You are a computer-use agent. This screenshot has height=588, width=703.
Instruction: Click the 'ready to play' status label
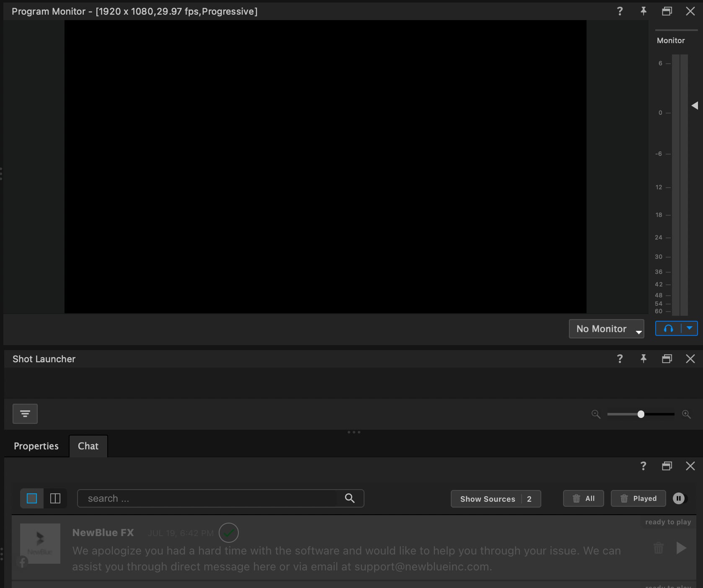point(668,522)
